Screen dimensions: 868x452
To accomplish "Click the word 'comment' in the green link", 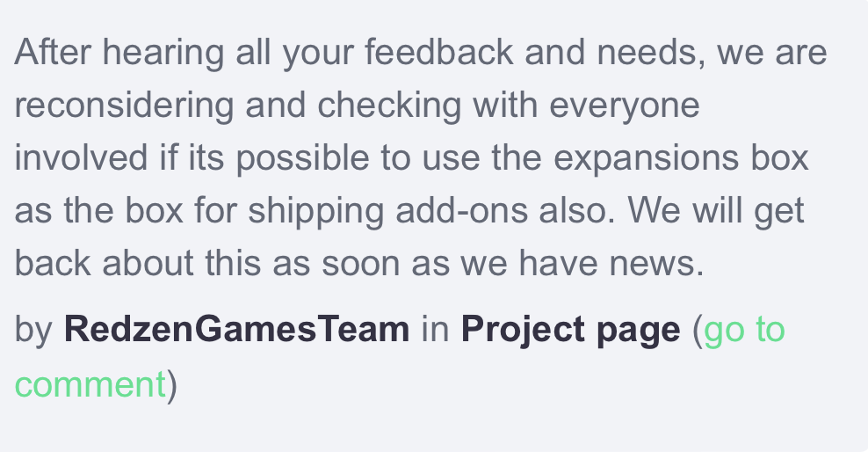I will (x=90, y=384).
